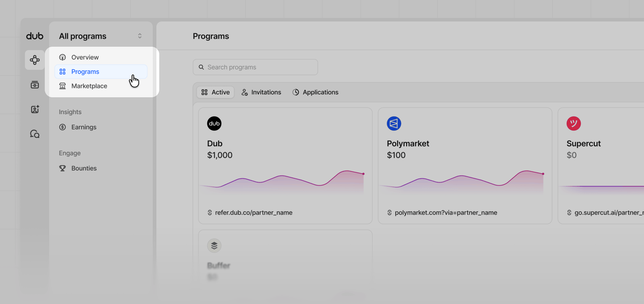Screen dimensions: 644x304
Task: Open the payouts icon in left rail
Action: pos(35,85)
